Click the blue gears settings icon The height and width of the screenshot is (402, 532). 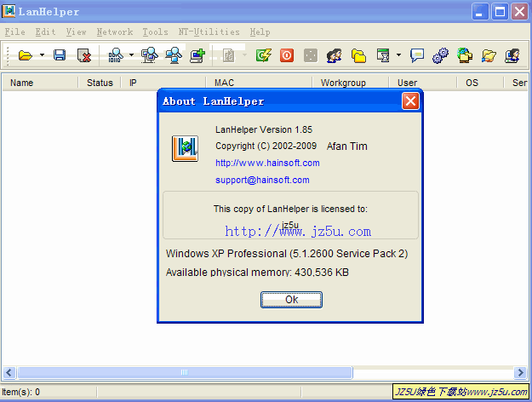[x=440, y=55]
